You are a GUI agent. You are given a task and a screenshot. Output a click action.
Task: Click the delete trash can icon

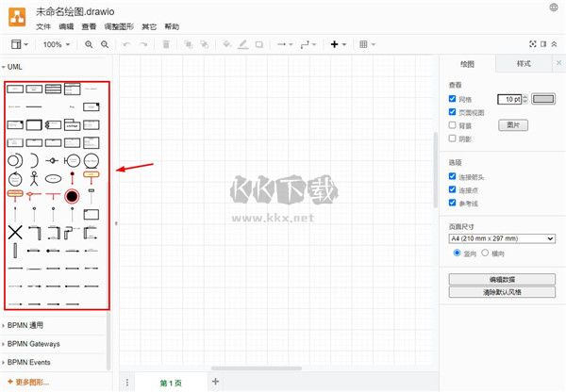coord(166,44)
